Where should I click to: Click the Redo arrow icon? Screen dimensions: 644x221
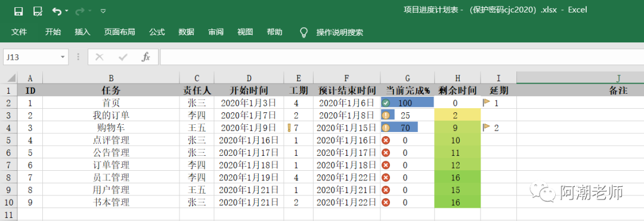pos(80,11)
